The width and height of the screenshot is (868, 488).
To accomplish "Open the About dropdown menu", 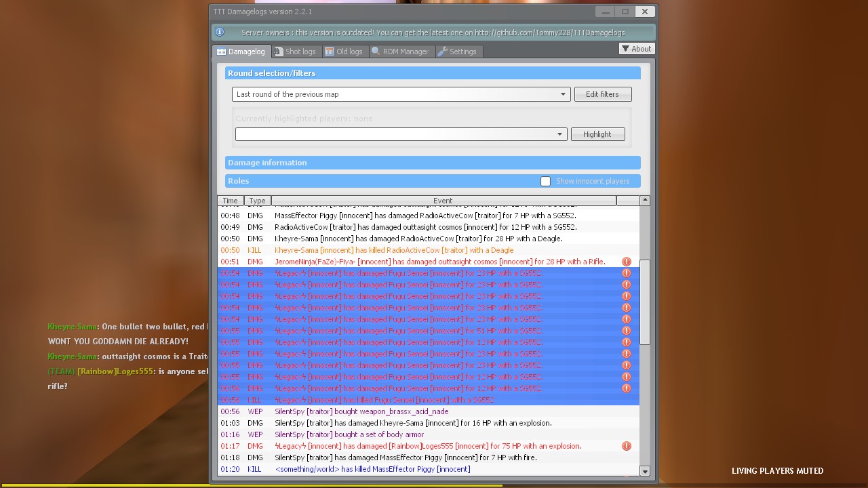I will (x=636, y=49).
